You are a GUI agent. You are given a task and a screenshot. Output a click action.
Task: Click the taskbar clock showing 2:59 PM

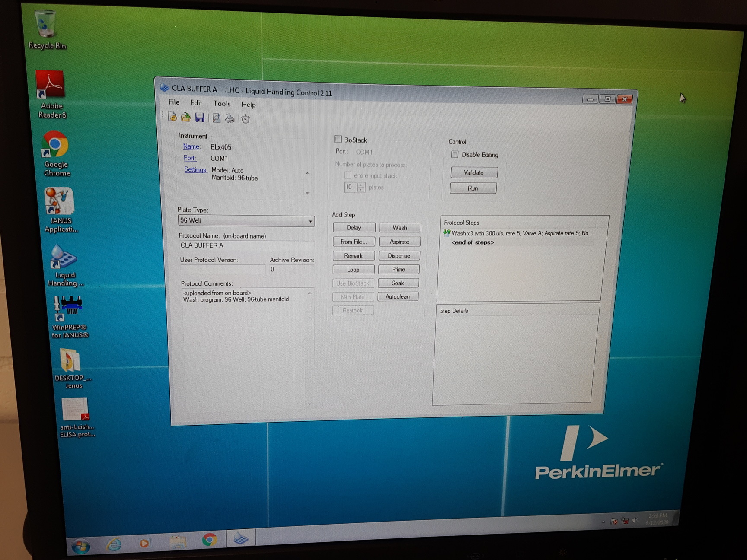click(658, 519)
